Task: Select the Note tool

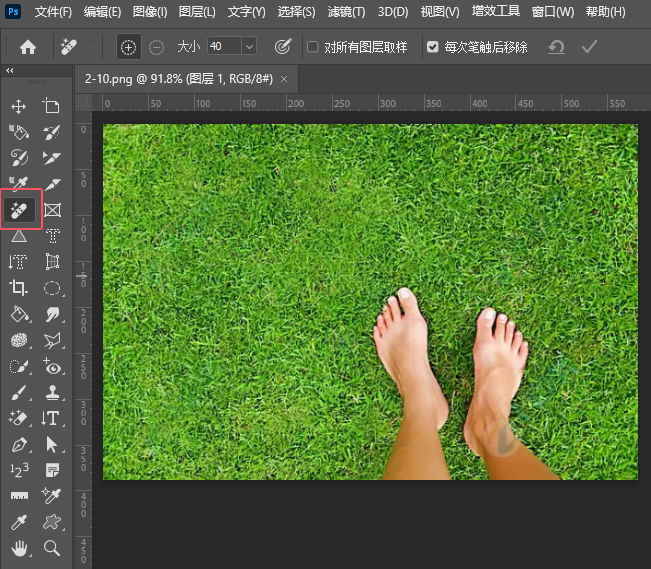Action: pyautogui.click(x=52, y=470)
